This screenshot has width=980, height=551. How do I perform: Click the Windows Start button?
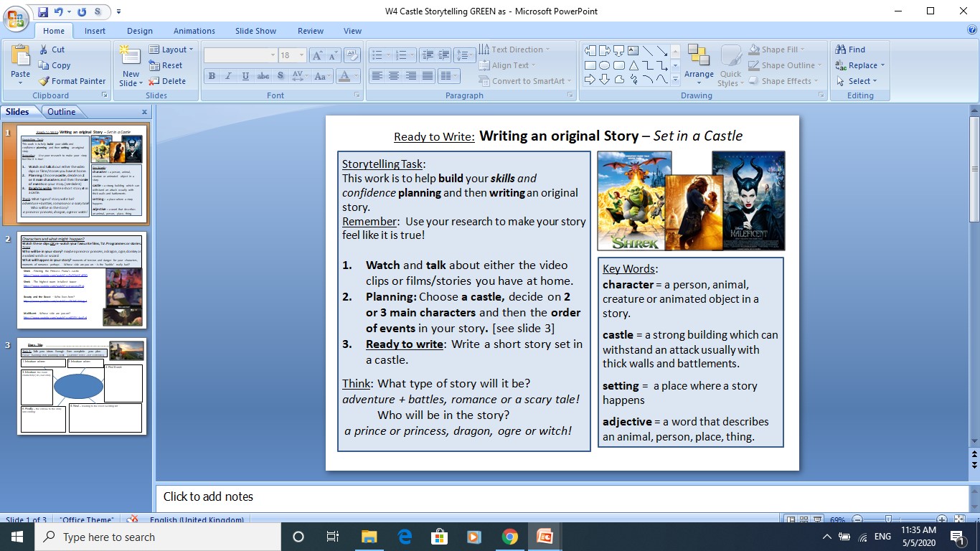click(x=17, y=537)
